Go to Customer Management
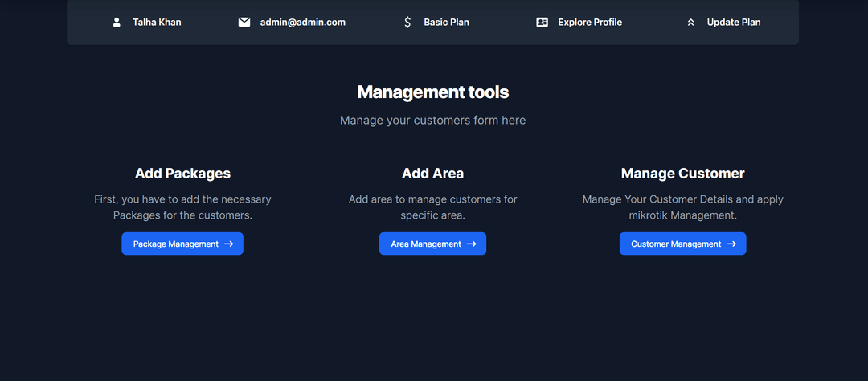 pyautogui.click(x=682, y=244)
